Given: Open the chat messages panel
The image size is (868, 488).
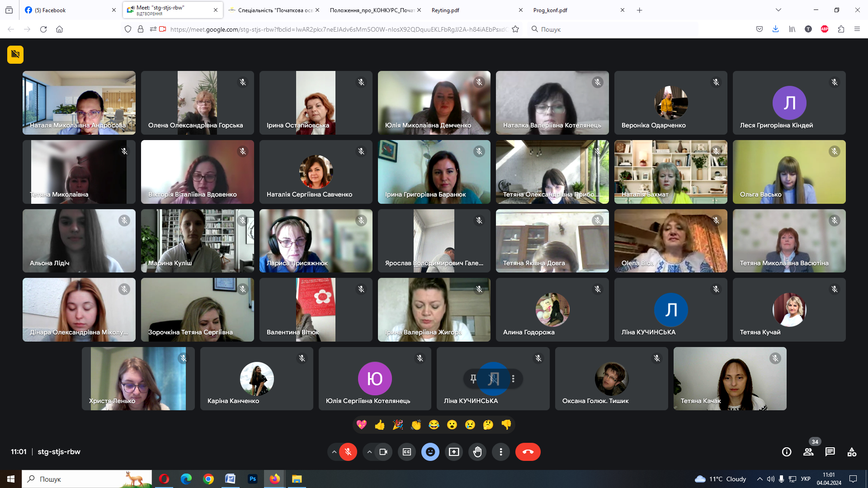Looking at the screenshot, I should click(x=830, y=452).
